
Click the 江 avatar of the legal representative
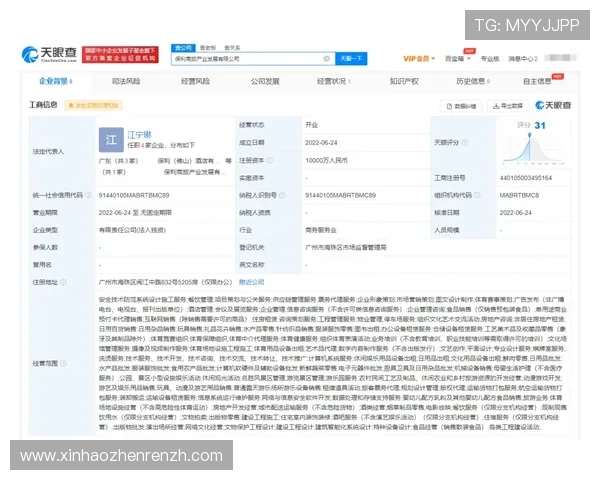[111, 140]
